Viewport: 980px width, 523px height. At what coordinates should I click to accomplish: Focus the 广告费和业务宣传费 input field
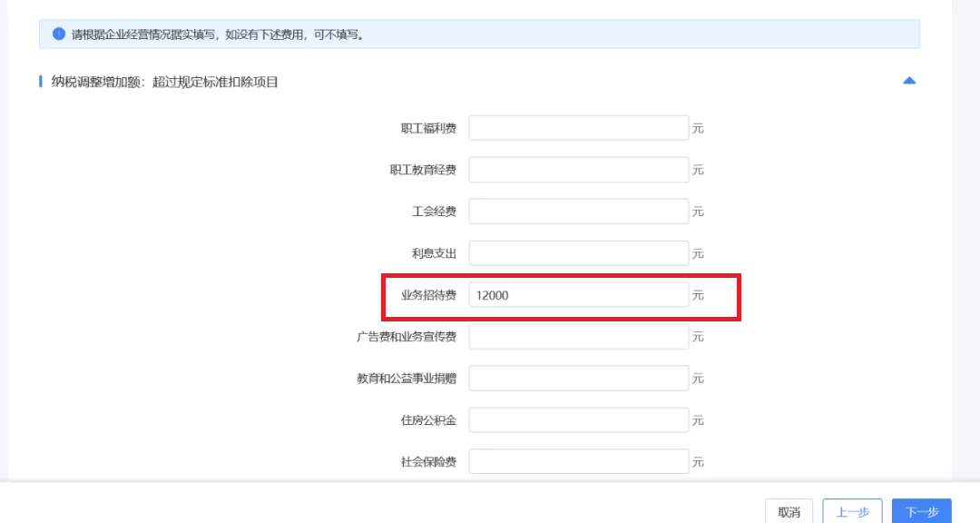coord(578,337)
